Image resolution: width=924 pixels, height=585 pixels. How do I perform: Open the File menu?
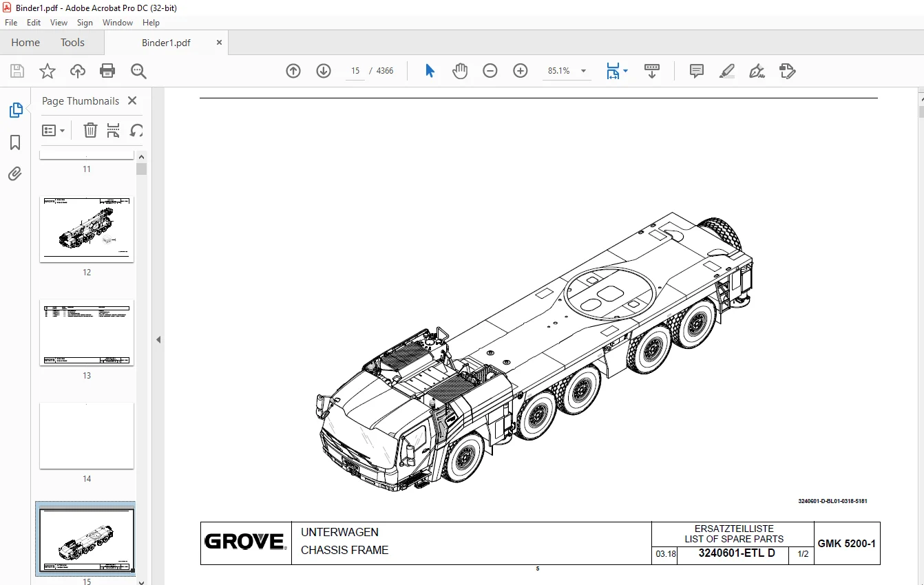11,23
